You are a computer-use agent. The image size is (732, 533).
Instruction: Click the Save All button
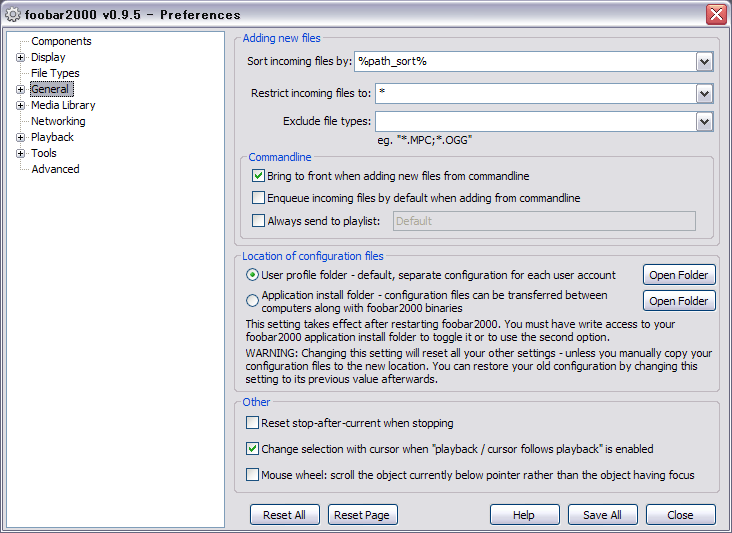tap(602, 515)
